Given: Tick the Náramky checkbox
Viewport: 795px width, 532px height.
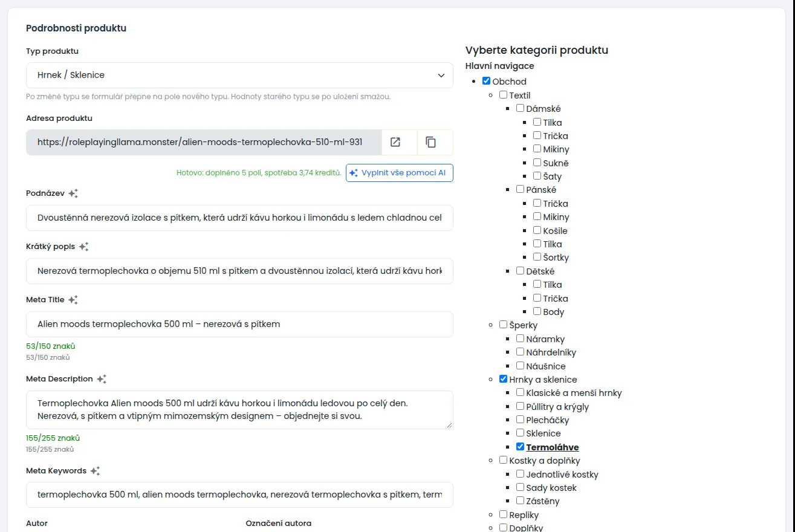Looking at the screenshot, I should click(520, 339).
